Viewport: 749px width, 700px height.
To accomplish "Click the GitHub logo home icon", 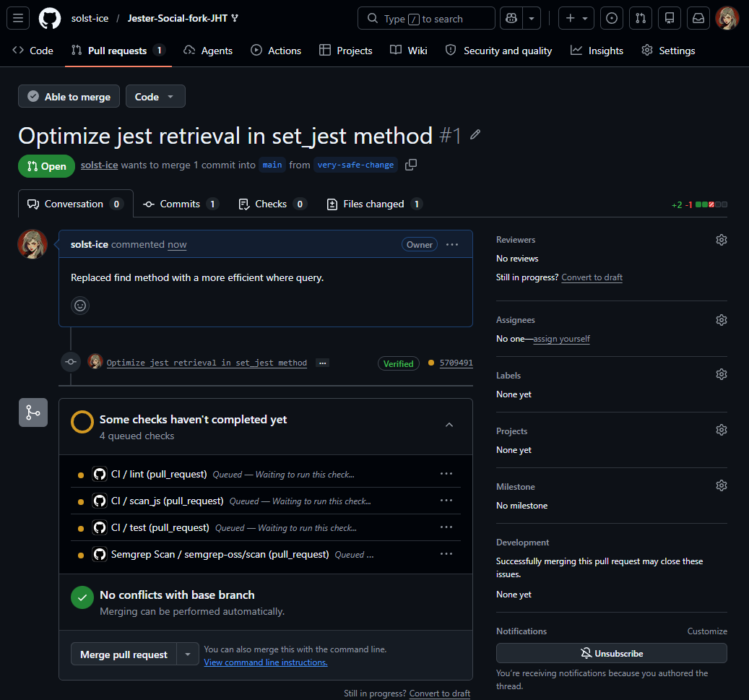I will (50, 18).
